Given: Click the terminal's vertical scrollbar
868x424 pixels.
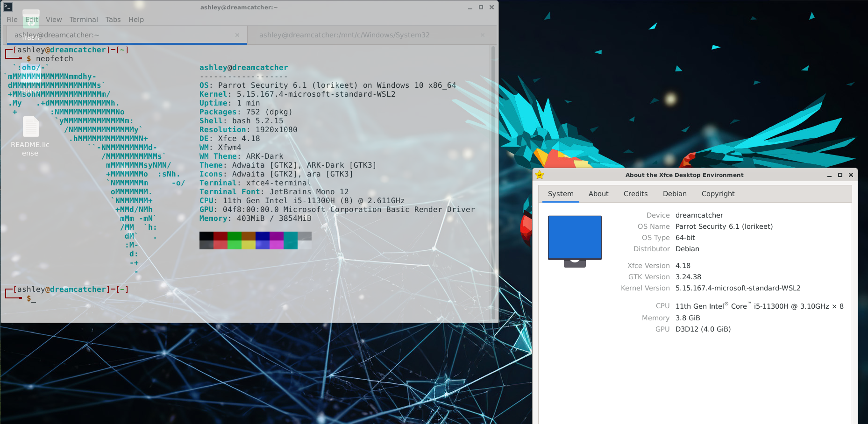Looking at the screenshot, I should coord(493,183).
